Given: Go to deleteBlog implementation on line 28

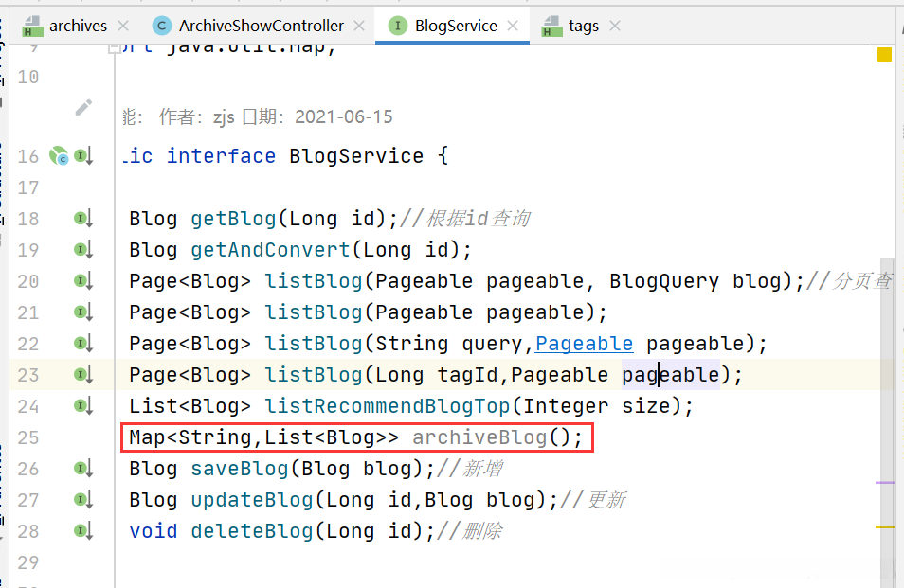Looking at the screenshot, I should pos(83,531).
